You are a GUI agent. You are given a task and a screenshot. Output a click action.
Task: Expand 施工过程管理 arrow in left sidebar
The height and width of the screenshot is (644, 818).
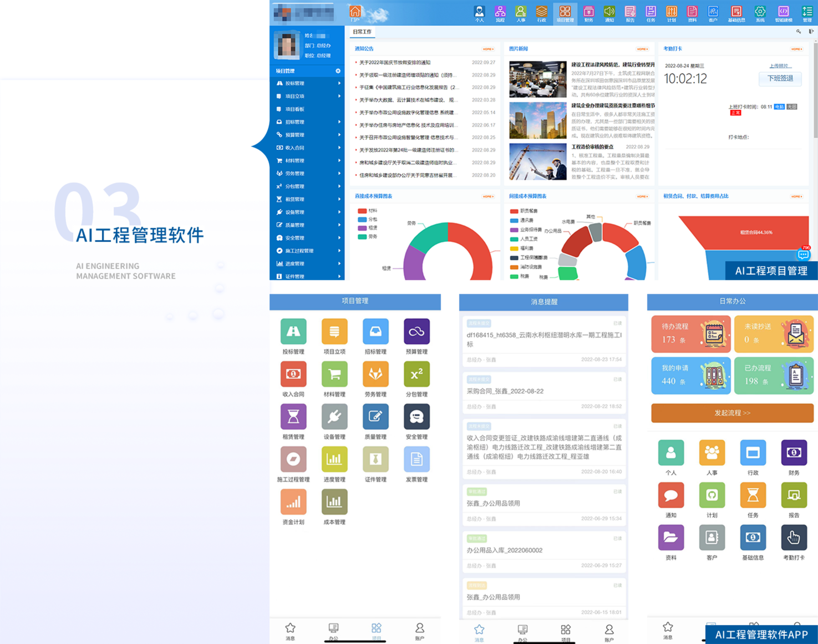click(x=339, y=251)
